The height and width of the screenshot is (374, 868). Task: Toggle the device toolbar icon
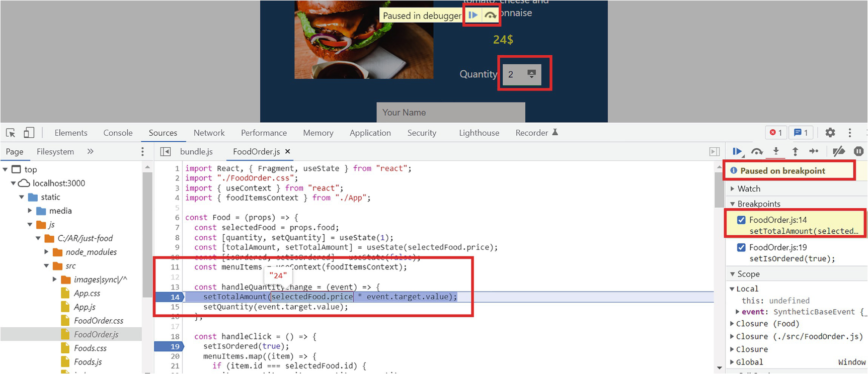click(x=29, y=133)
